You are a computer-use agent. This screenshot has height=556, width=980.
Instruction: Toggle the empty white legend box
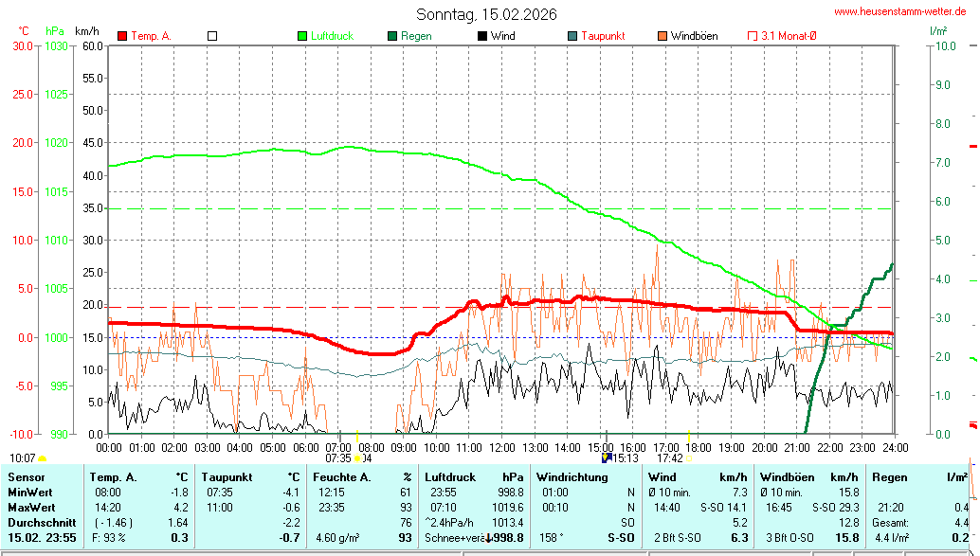[212, 36]
